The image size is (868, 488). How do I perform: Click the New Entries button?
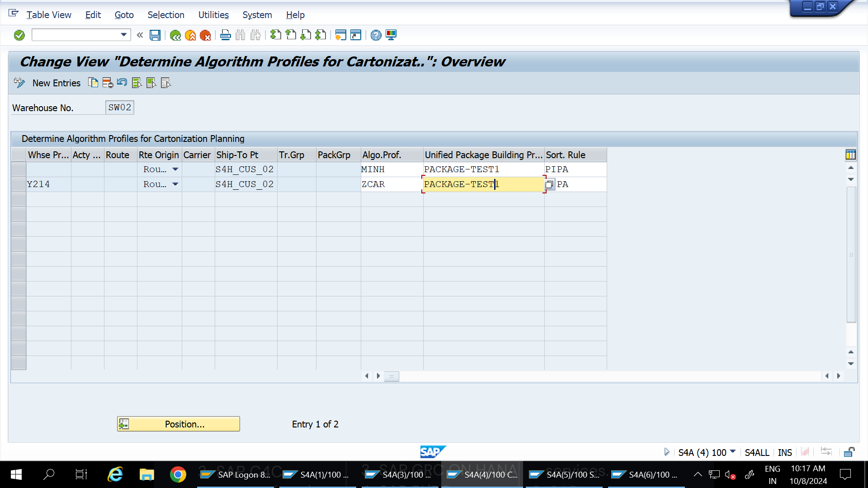coord(56,83)
